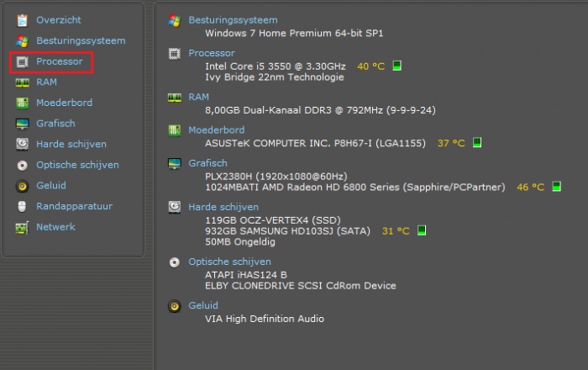
Task: Click the green motherboard temperature indicator
Action: 477,143
